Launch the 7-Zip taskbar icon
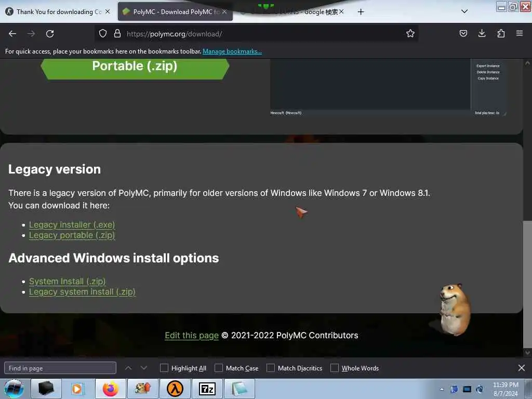The image size is (532, 399). (207, 389)
